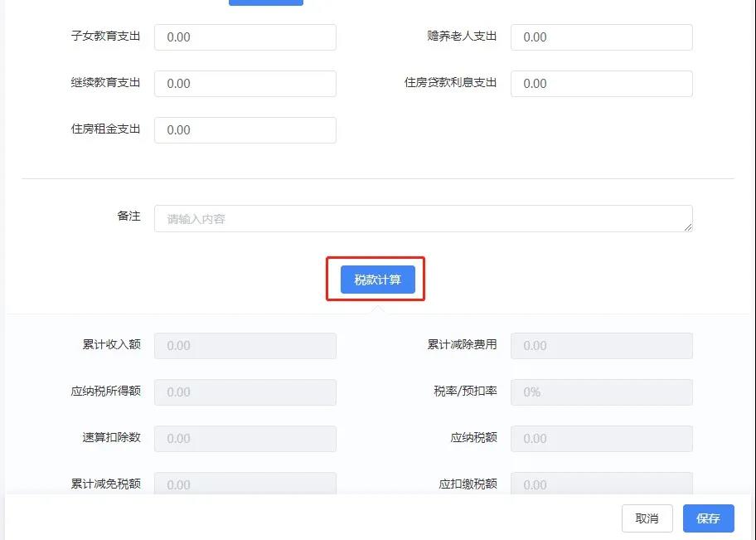
Task: Click the 住房租金支出 input field
Action: pos(245,130)
